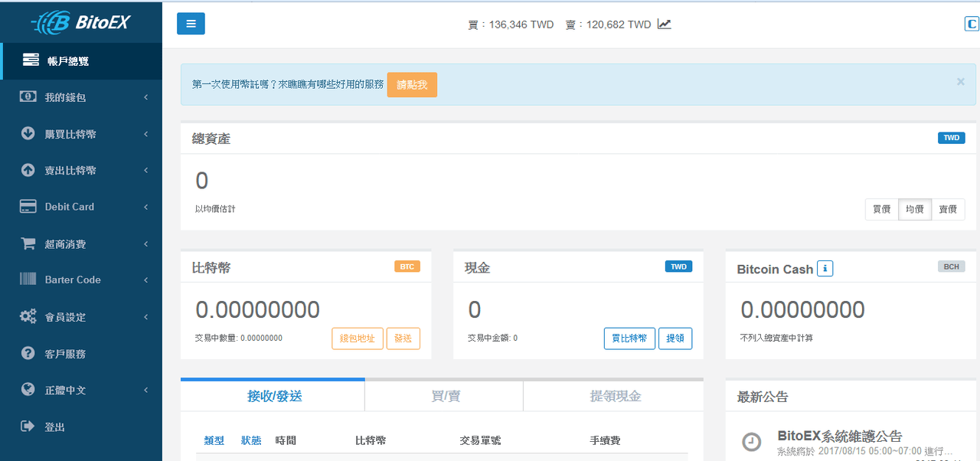Click the 正體中文 globe icon
The width and height of the screenshot is (980, 461).
[28, 390]
